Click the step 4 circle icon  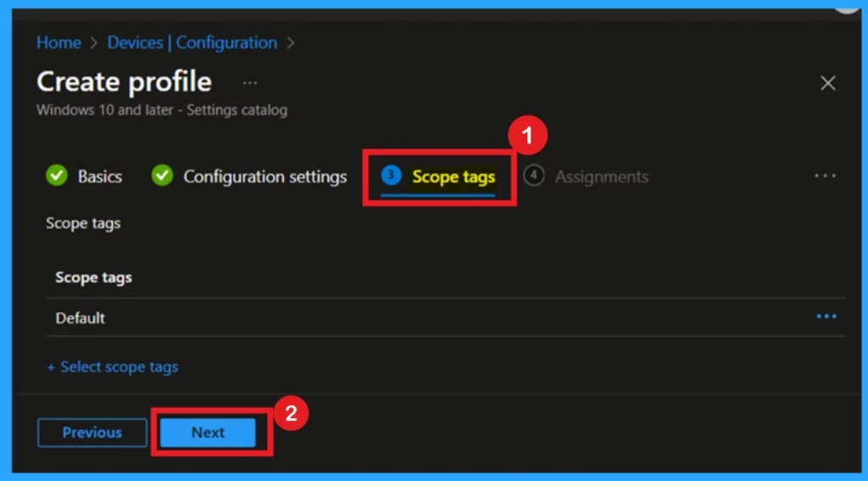point(534,175)
